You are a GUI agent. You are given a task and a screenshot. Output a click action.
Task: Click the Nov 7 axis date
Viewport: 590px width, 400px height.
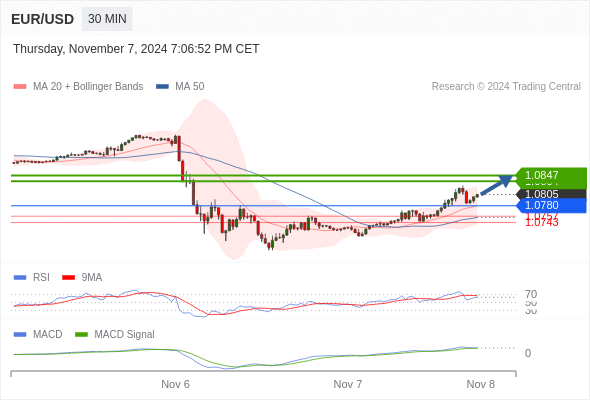(348, 384)
